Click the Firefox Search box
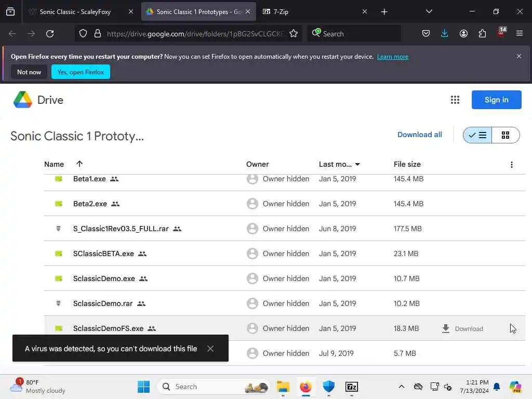Image resolution: width=532 pixels, height=399 pixels. point(354,34)
